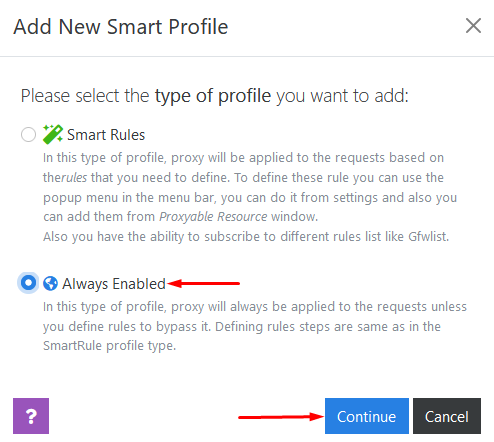The image size is (494, 442).
Task: Click the Always Enabled option label
Action: point(114,284)
